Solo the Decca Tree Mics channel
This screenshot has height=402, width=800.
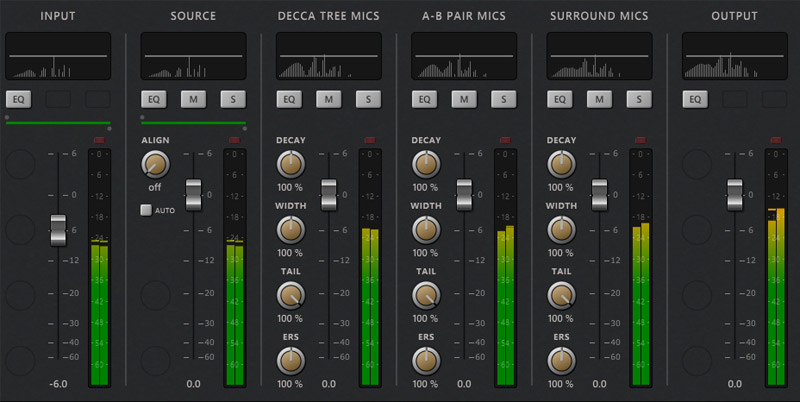[x=368, y=99]
